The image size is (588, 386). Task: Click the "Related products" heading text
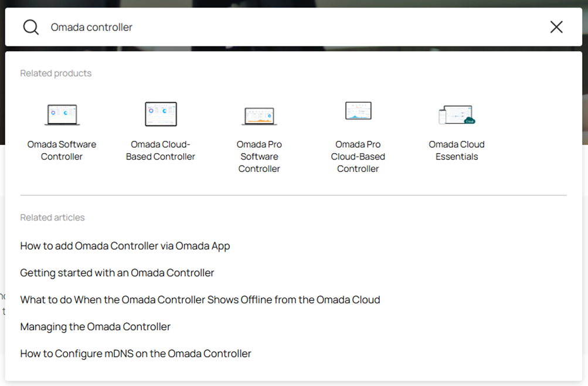56,73
